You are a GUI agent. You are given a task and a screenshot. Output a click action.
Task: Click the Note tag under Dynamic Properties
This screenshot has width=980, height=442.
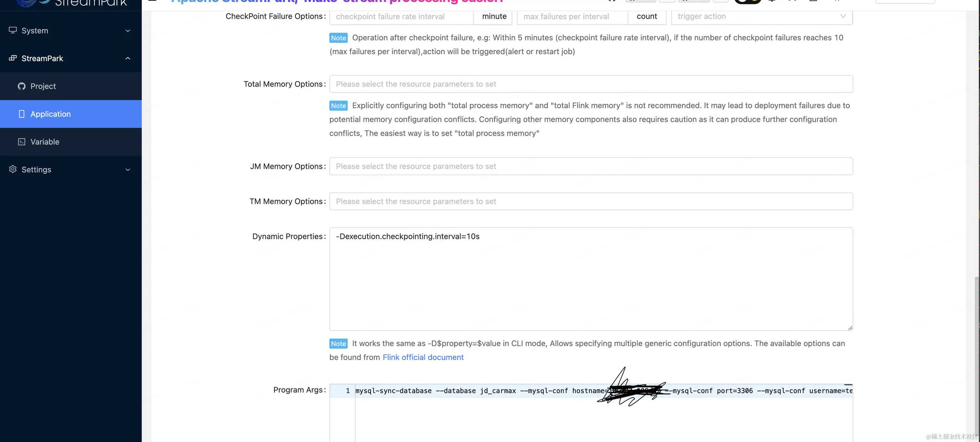(338, 343)
